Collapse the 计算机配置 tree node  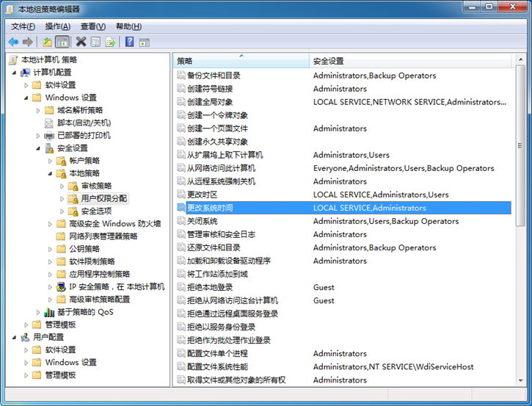click(x=15, y=73)
